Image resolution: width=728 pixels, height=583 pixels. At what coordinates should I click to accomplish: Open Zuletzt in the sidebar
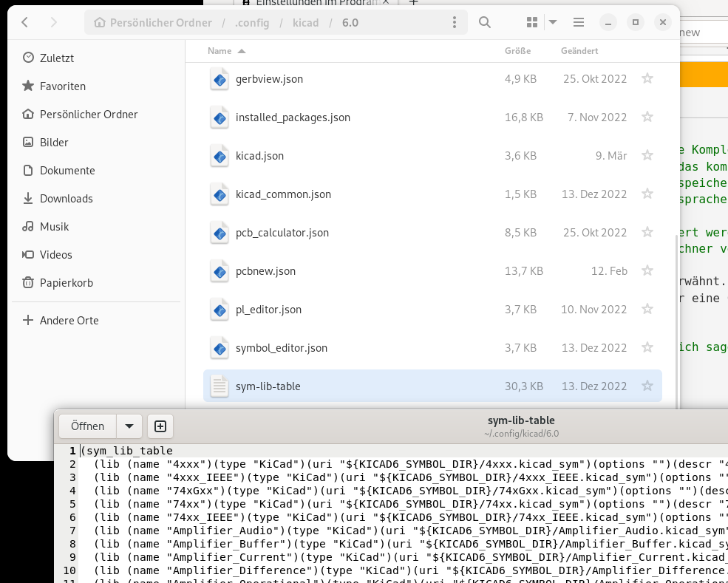point(96,58)
